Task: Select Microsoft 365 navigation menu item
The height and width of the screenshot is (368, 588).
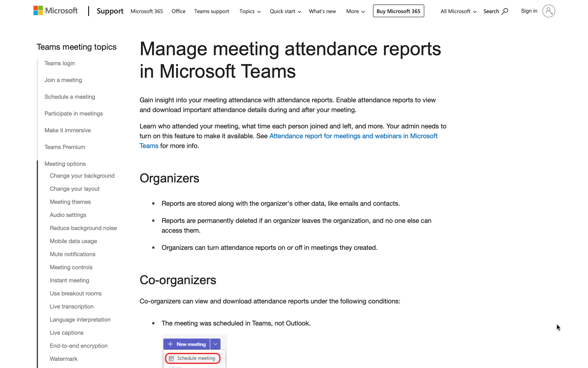Action: coord(147,11)
